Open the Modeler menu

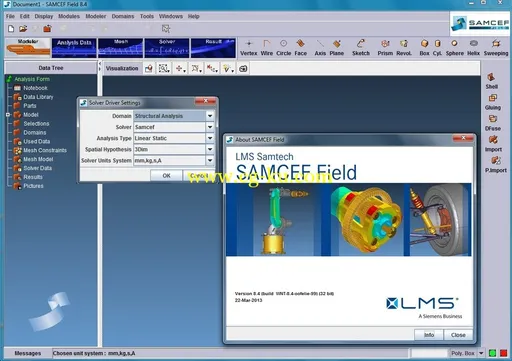(96, 16)
